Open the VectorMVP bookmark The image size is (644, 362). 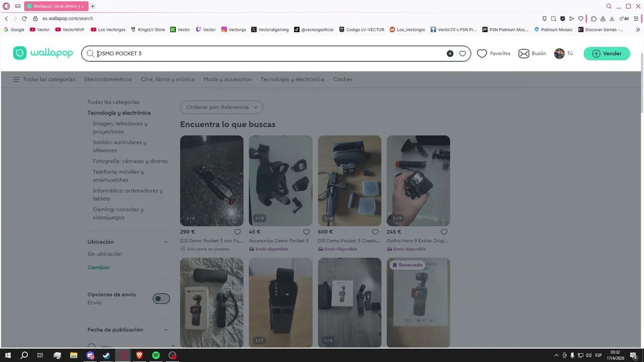coord(70,30)
